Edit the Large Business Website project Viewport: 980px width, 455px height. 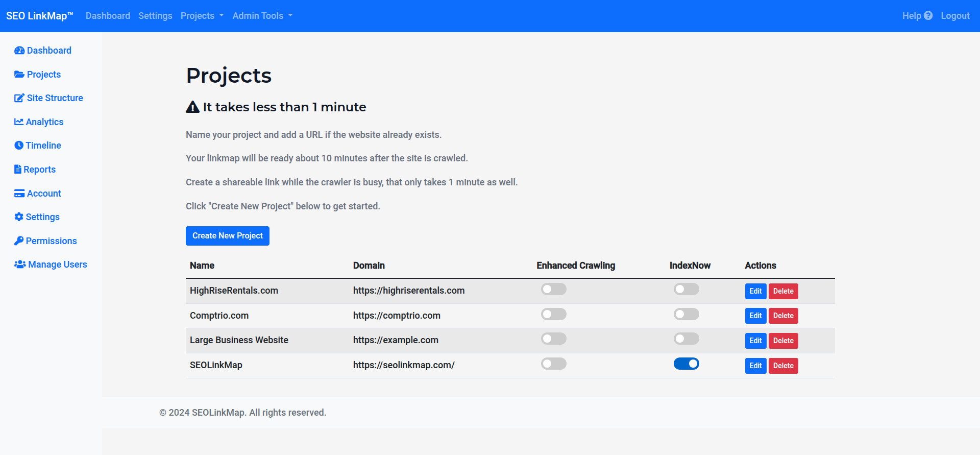pos(755,341)
